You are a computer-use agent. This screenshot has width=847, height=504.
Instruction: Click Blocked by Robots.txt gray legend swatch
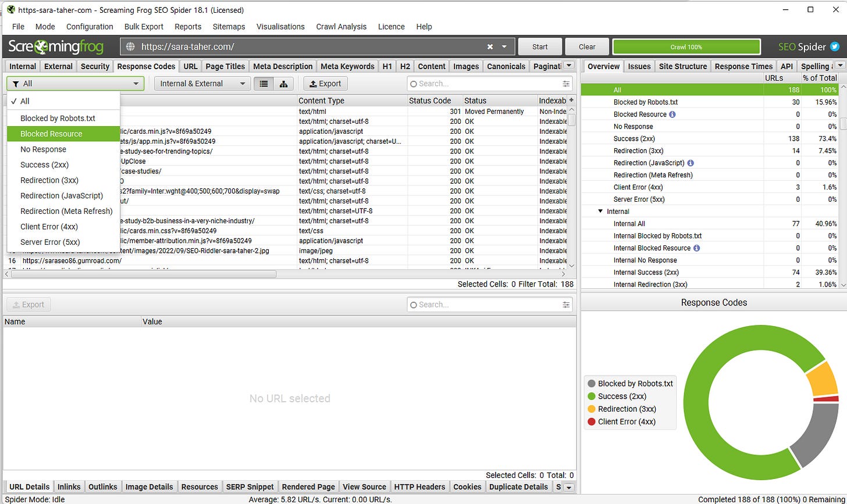click(x=592, y=384)
